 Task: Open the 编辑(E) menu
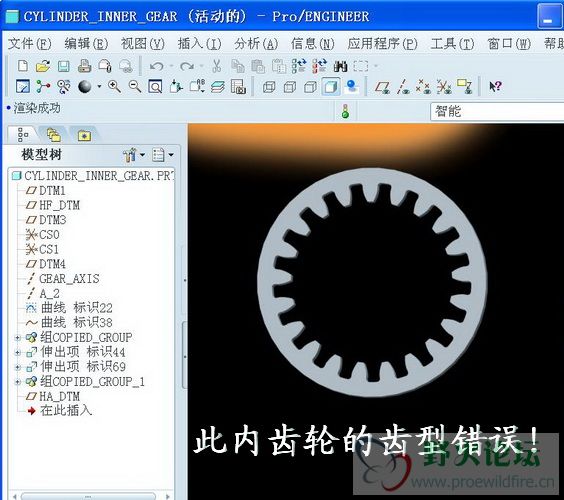(x=86, y=44)
